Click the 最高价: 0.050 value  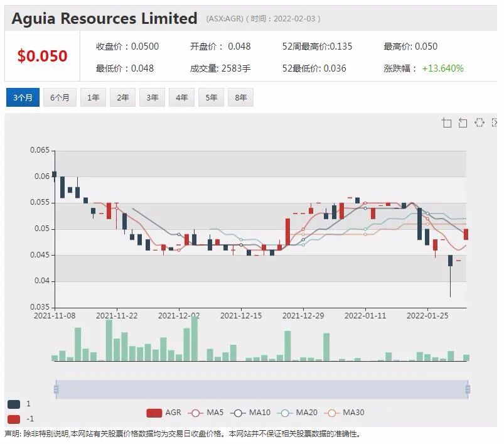(x=410, y=46)
